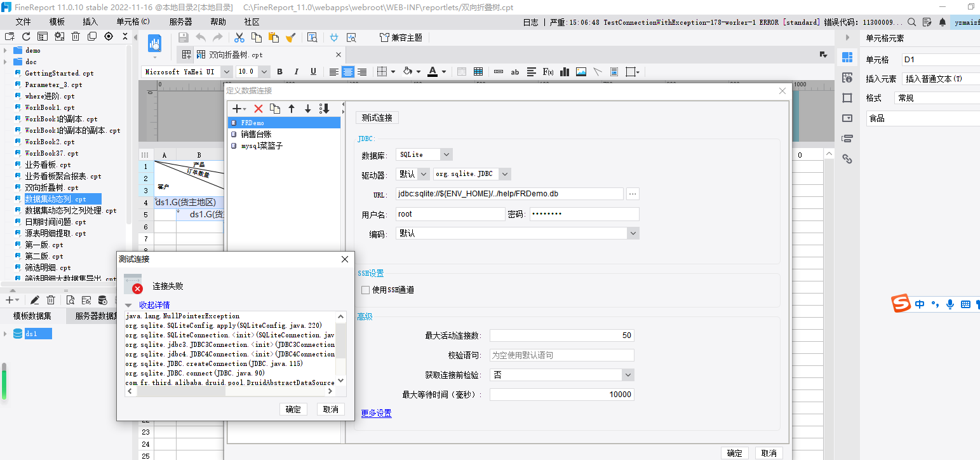Open 驱动器 默认 dropdown
Screen dimensions: 980x460
coord(424,174)
